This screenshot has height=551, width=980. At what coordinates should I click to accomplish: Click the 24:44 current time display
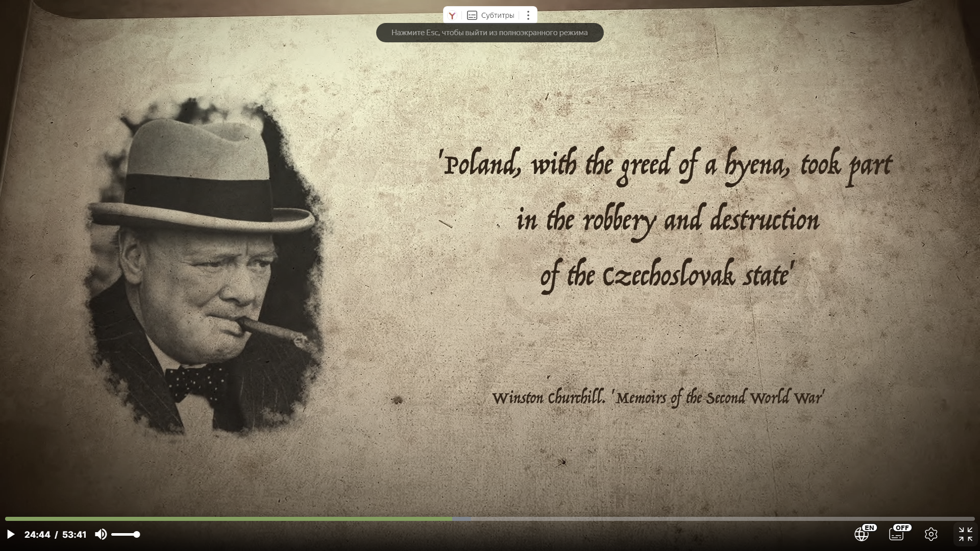(x=37, y=535)
